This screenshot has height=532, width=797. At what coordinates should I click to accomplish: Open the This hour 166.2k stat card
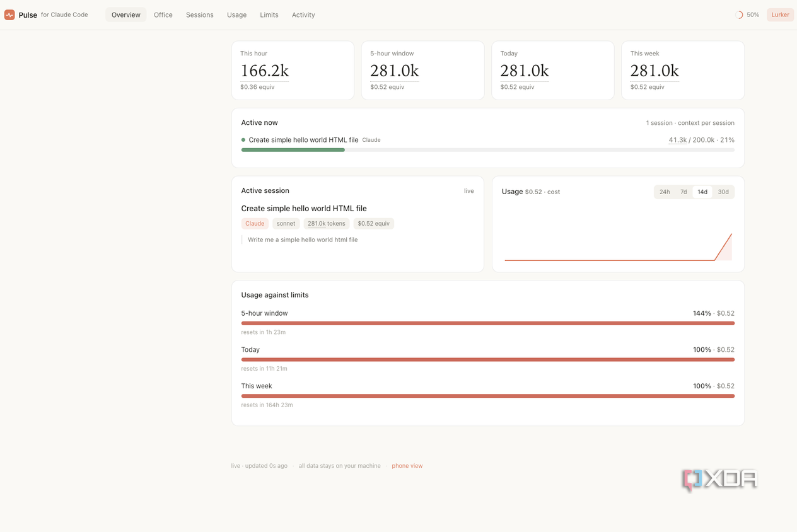[x=293, y=71]
